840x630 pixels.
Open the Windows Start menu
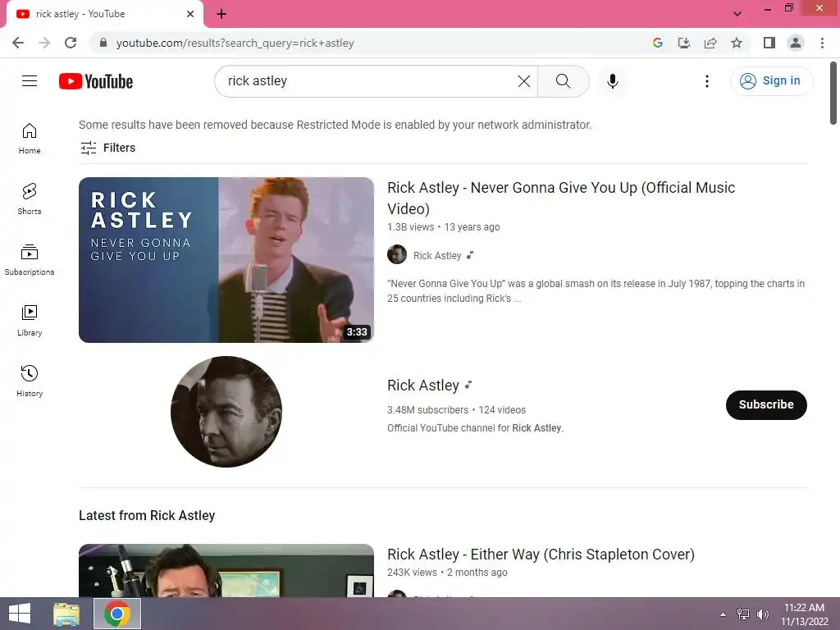point(20,614)
